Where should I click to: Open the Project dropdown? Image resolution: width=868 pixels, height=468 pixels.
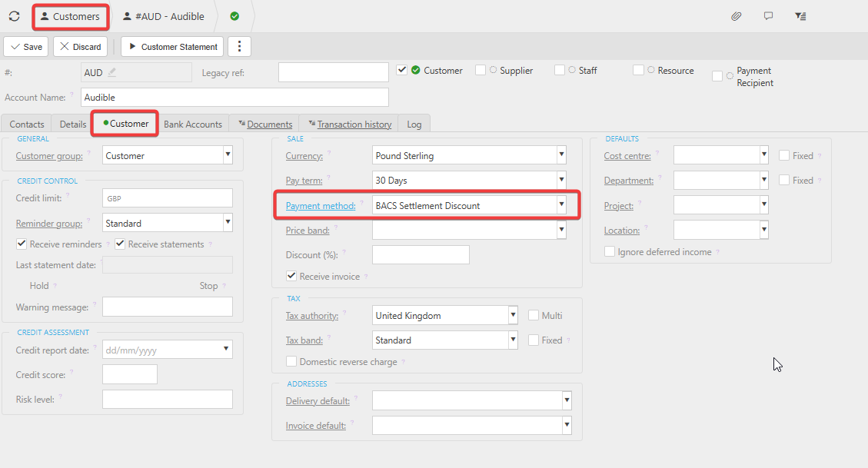[x=764, y=205]
